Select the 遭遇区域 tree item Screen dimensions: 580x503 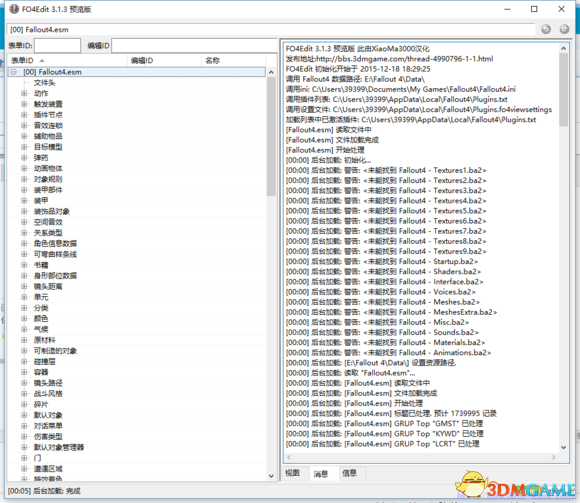pos(48,469)
